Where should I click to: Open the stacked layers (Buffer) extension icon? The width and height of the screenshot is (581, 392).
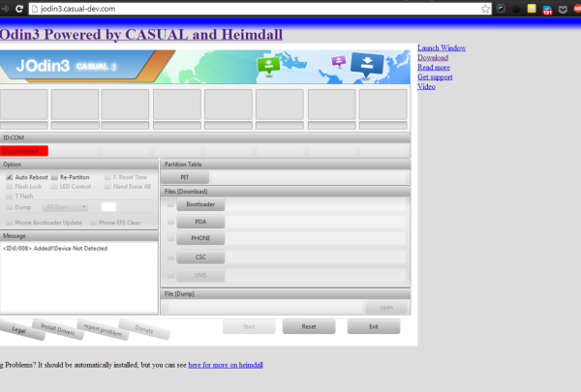coord(516,9)
